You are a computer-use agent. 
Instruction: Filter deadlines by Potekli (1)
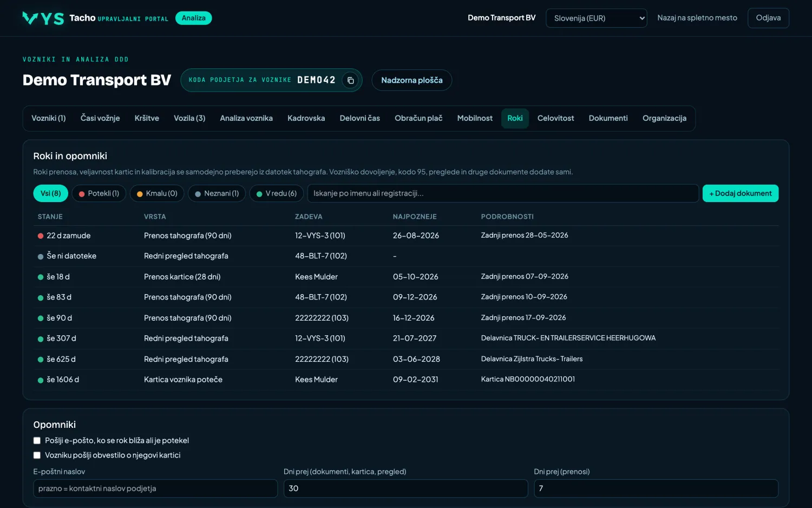tap(99, 193)
